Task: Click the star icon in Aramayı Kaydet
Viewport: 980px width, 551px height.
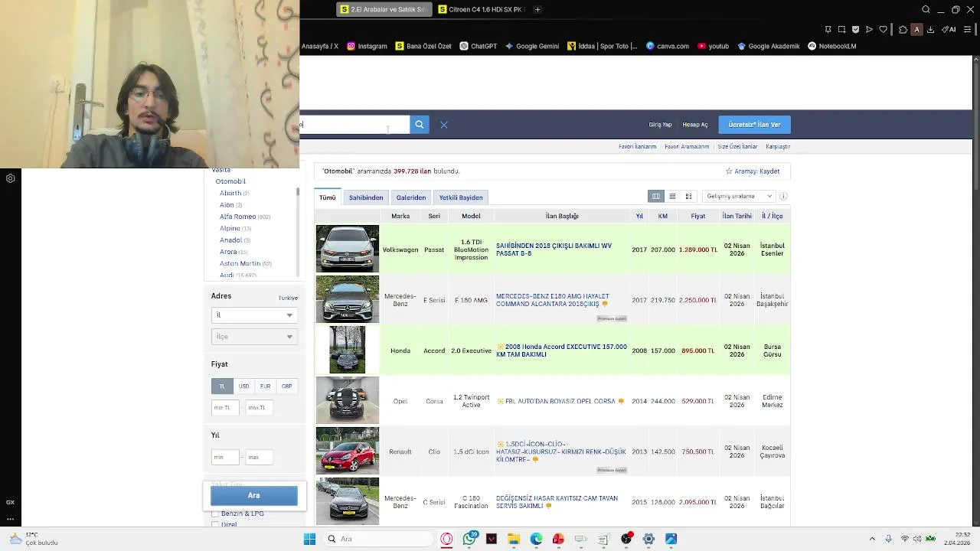Action: click(729, 171)
